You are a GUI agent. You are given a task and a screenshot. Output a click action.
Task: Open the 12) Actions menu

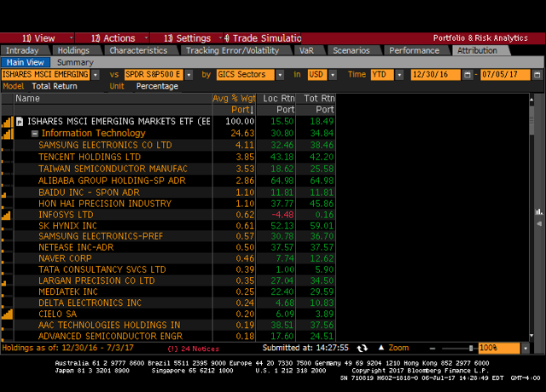click(x=113, y=37)
